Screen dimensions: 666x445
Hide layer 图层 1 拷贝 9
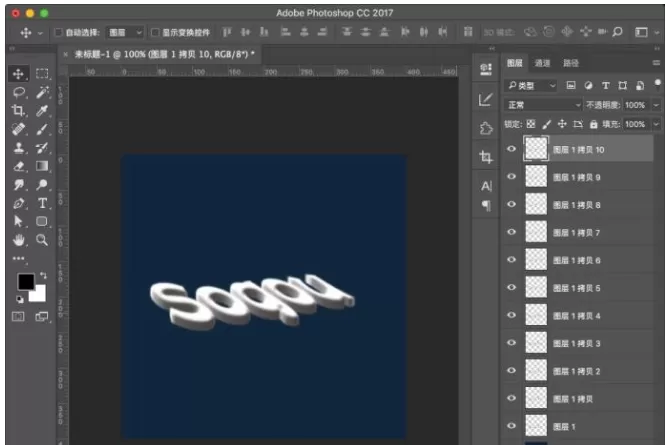coord(512,176)
